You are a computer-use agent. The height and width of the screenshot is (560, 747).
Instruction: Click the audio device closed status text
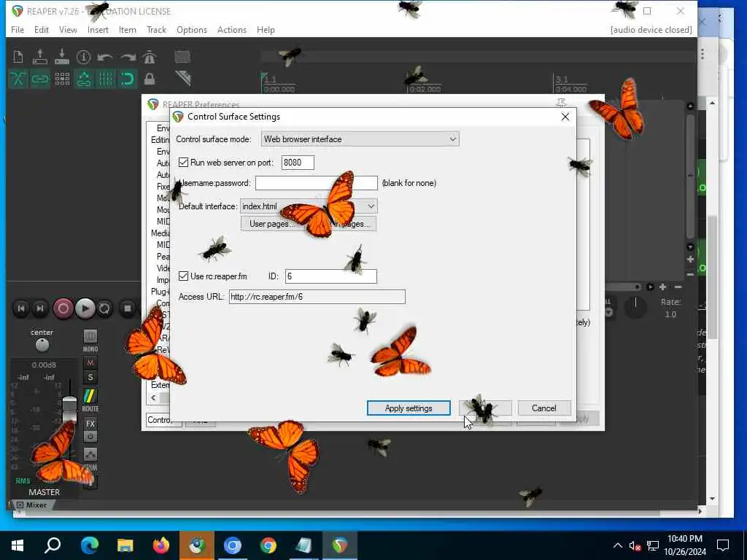pos(651,29)
